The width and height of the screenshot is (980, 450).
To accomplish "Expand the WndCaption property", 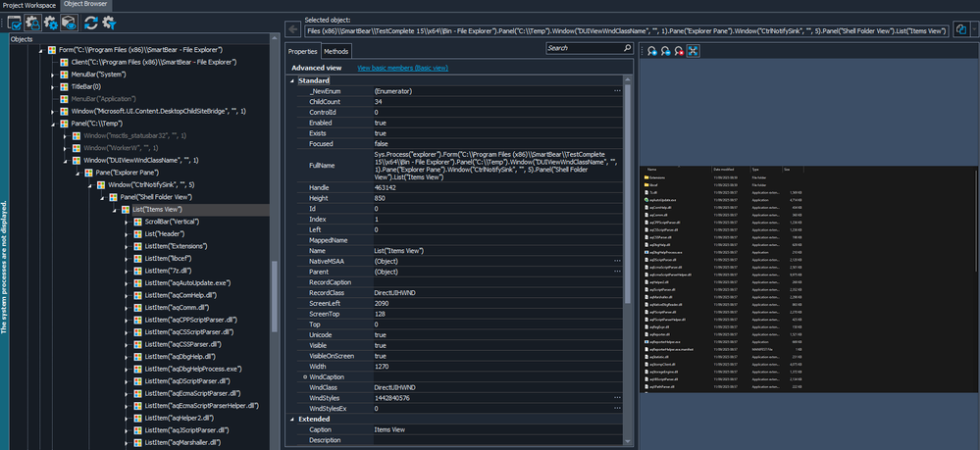I will point(305,376).
